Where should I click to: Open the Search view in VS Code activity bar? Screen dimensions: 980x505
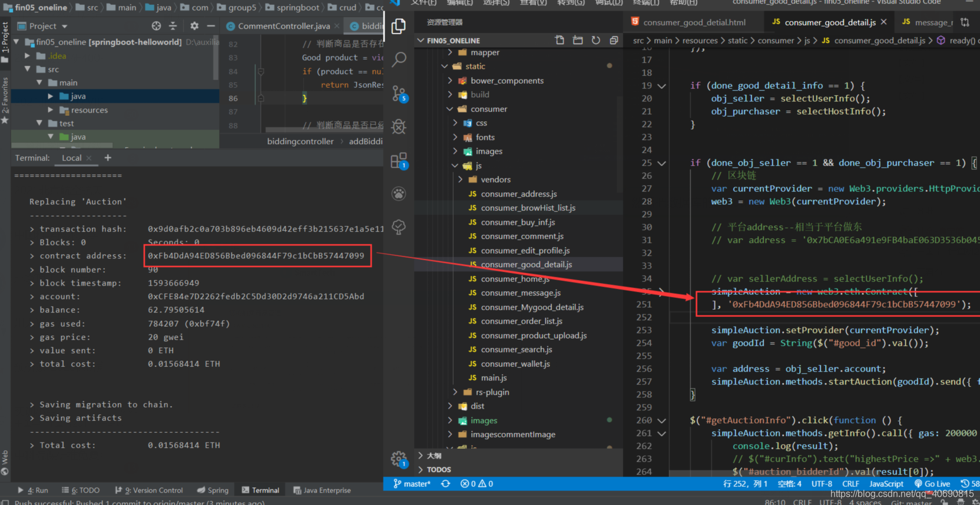point(399,59)
